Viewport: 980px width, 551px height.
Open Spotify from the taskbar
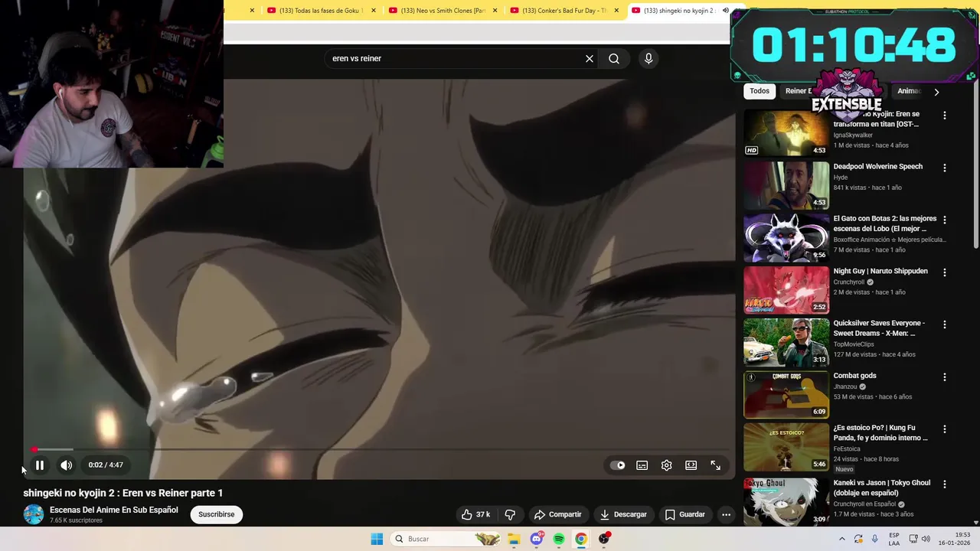pos(559,539)
